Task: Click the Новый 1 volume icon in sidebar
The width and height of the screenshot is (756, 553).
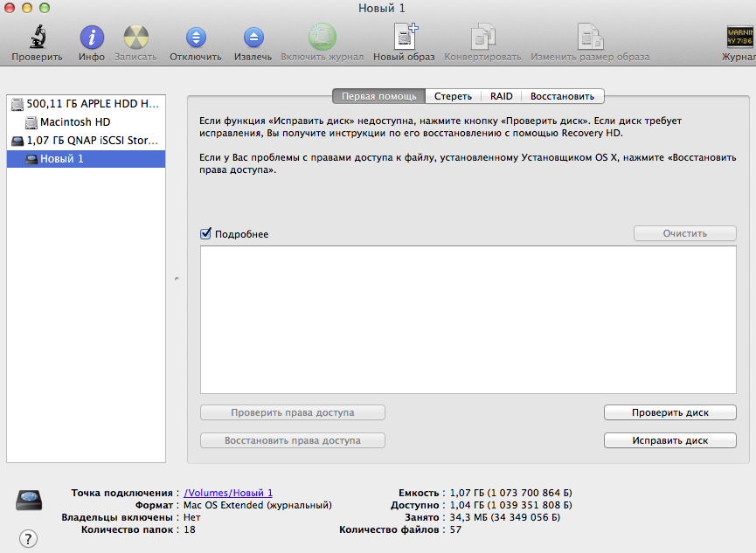Action: click(31, 159)
